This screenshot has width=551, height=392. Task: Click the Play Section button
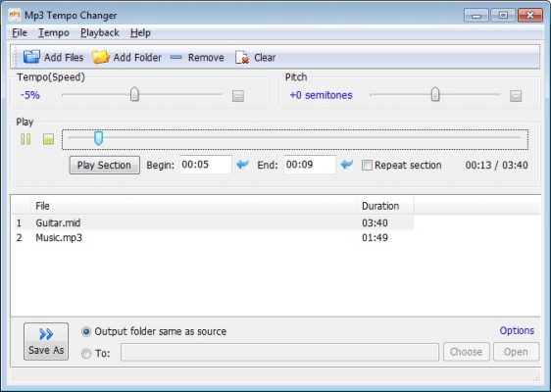104,165
